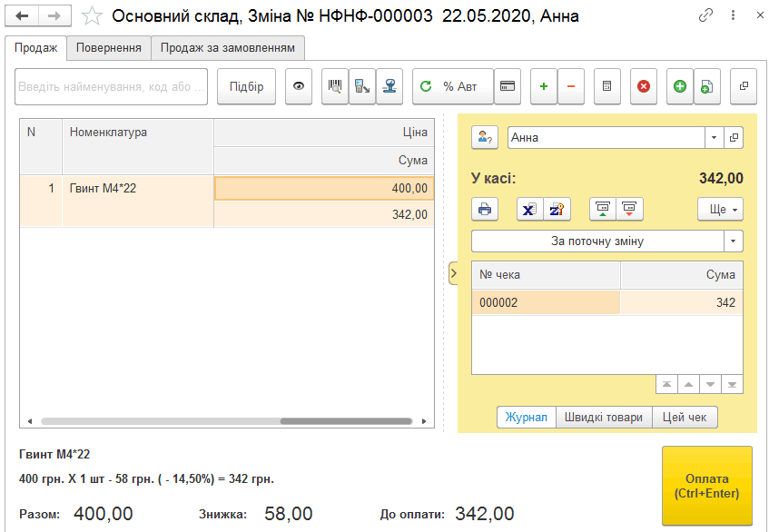769x532 pixels.
Task: Toggle the Журнал view button
Action: click(527, 418)
